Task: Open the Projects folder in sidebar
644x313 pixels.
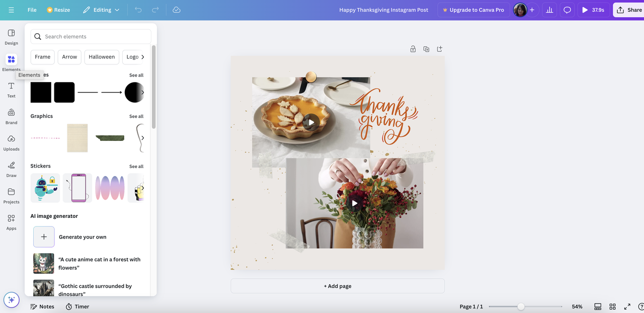Action: [11, 195]
